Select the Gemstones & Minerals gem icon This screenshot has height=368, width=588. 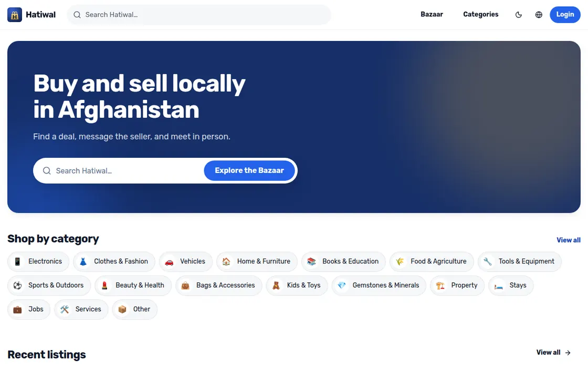[x=342, y=285]
